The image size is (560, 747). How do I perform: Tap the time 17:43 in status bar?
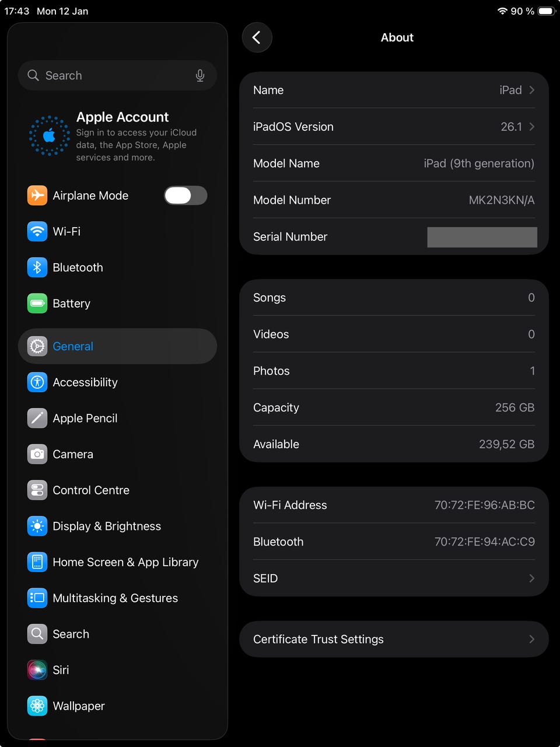[17, 11]
